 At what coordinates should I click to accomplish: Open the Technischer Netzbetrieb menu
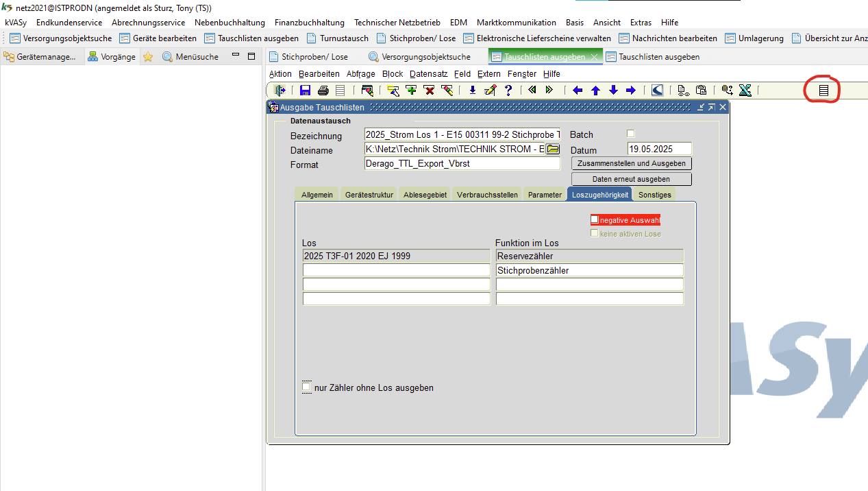397,22
